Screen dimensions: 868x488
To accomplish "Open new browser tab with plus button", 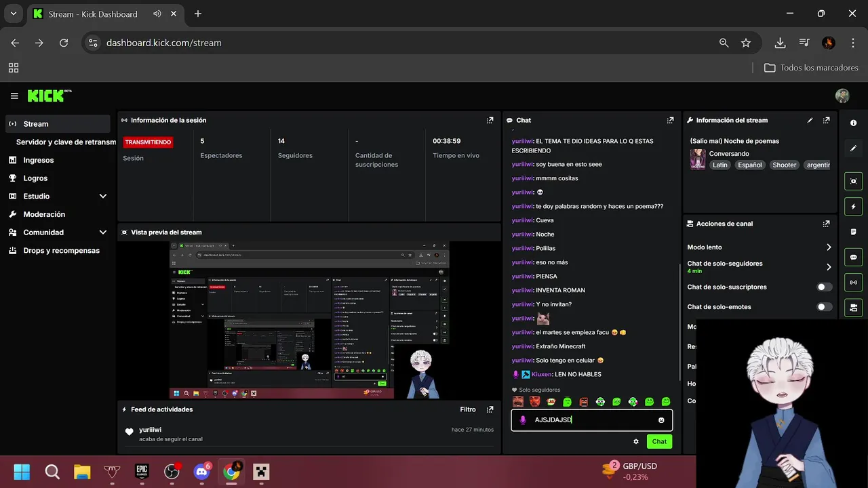I will 198,14.
